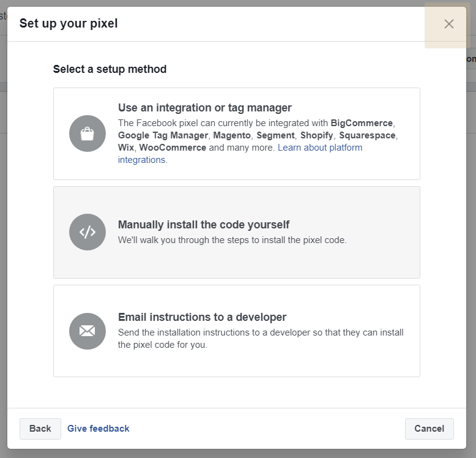Viewport: 476px width, 458px height.
Task: Click the walk you through steps description
Action: point(232,240)
